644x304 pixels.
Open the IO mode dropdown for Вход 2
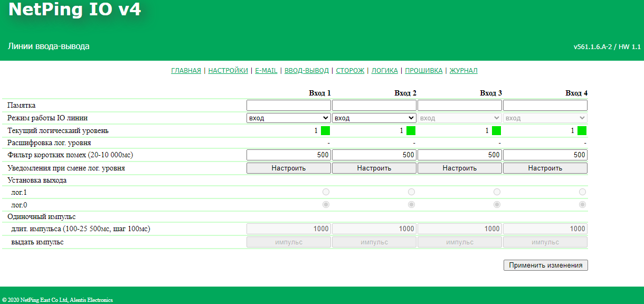374,118
